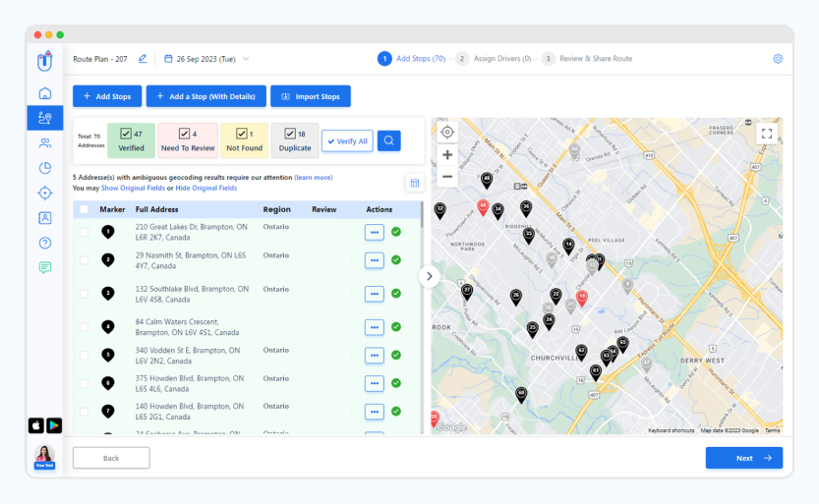
Task: Check the row for 84 Calm Waters Crescent
Action: click(85, 327)
